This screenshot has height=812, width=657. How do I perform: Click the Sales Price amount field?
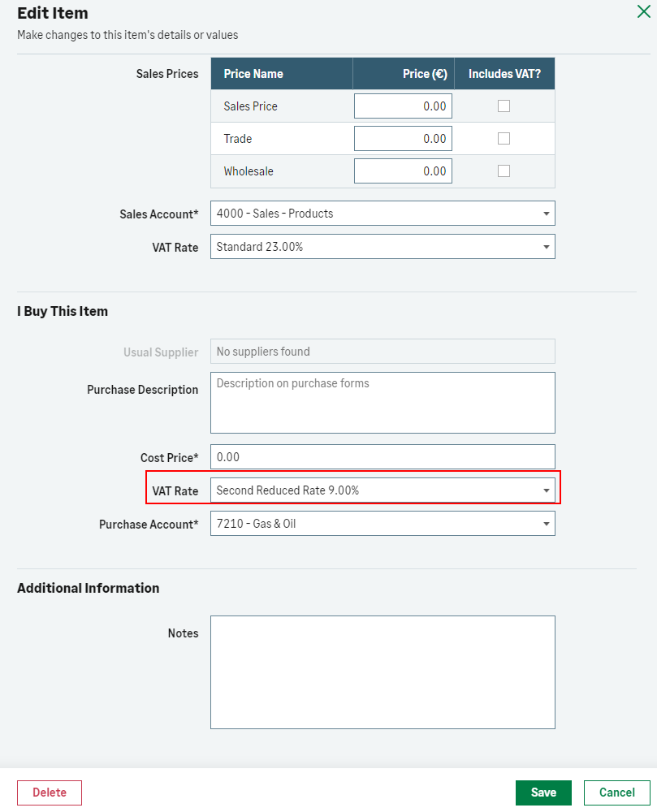[x=403, y=106]
